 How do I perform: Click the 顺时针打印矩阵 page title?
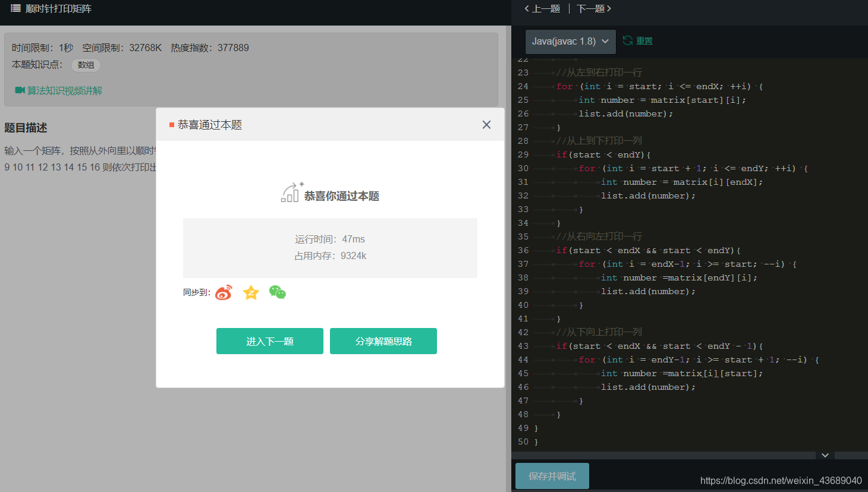pyautogui.click(x=58, y=8)
